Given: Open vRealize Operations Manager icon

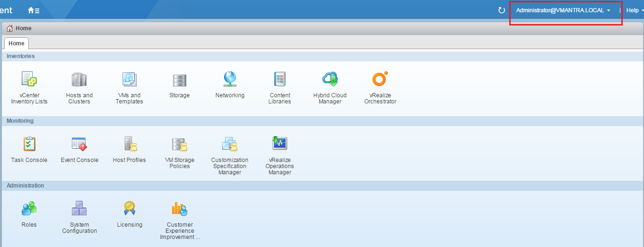Looking at the screenshot, I should pyautogui.click(x=280, y=143).
